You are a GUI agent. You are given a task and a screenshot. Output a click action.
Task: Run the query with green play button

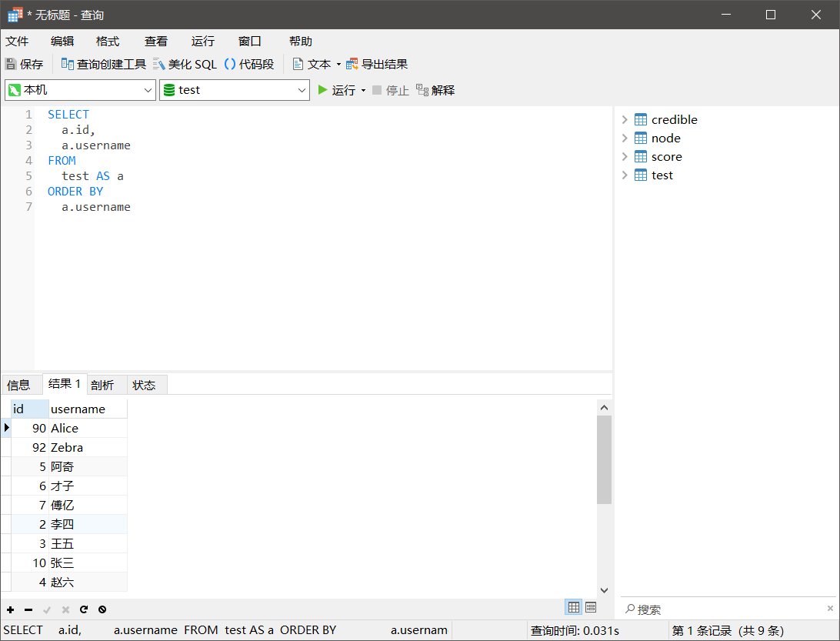tap(323, 90)
